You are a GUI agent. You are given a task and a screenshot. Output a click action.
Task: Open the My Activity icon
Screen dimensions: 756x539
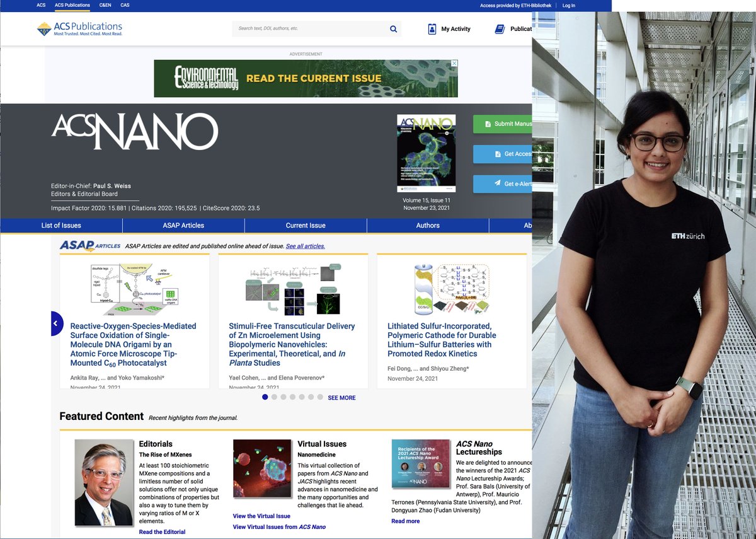click(432, 29)
